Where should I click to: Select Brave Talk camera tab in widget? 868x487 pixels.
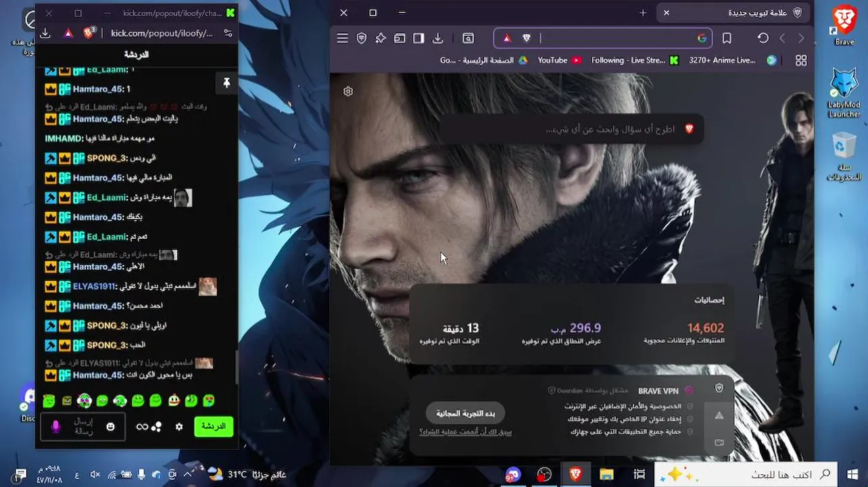pos(719,442)
